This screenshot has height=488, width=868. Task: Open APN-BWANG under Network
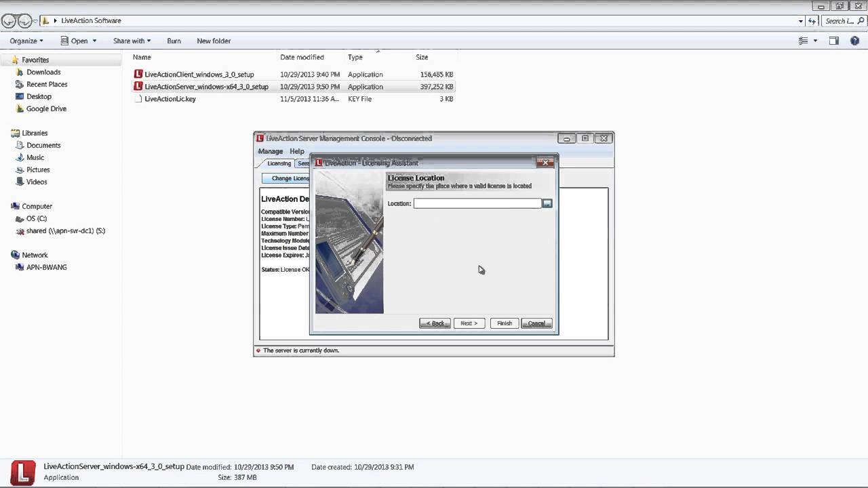click(47, 267)
